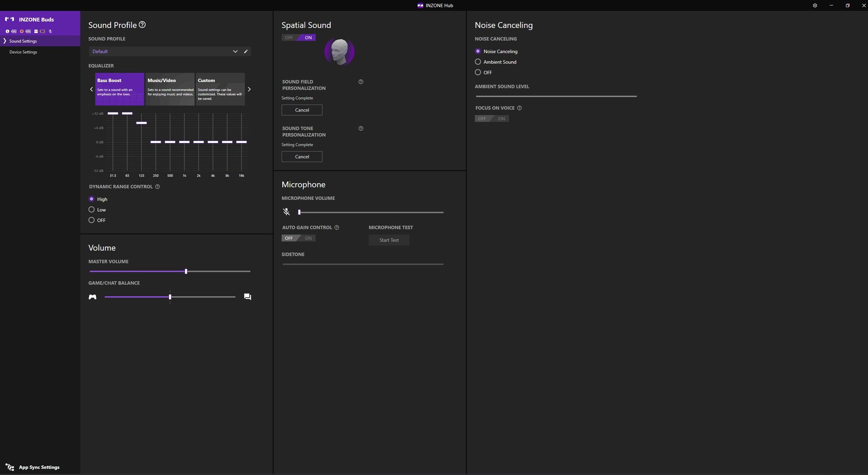The height and width of the screenshot is (475, 868).
Task: Select Ambient Sound radio option
Action: (x=478, y=62)
